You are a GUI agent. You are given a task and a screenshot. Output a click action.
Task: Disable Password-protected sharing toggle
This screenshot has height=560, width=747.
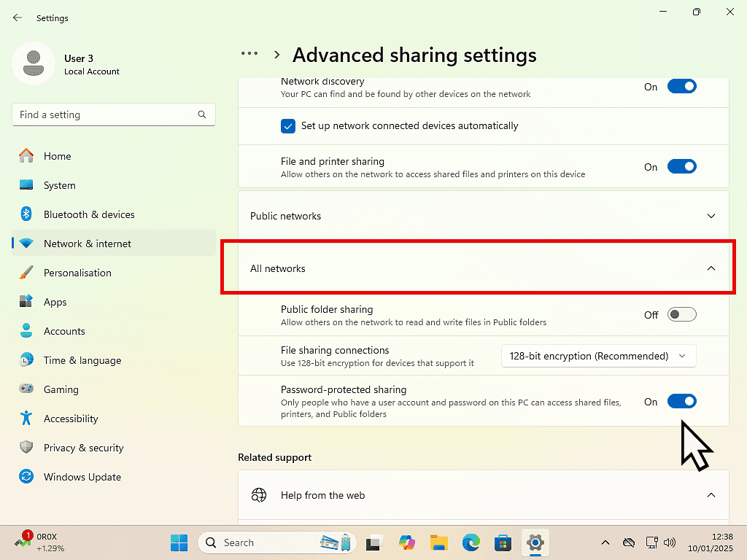click(681, 402)
